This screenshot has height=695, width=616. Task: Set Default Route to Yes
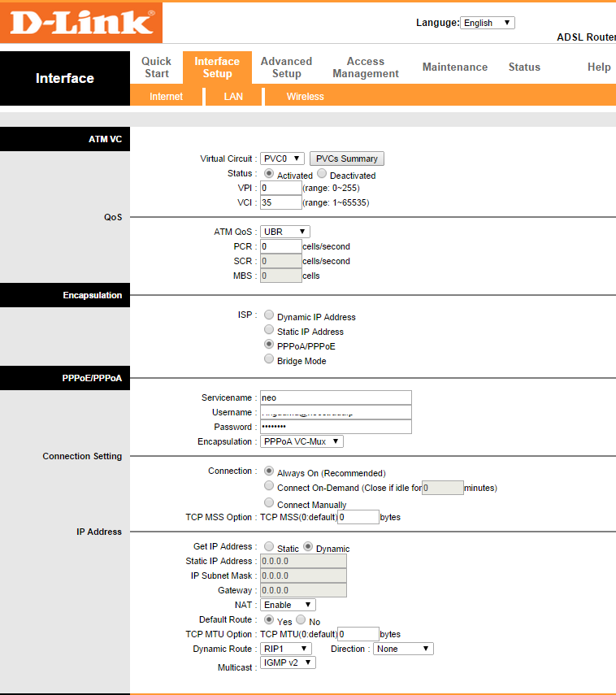pos(268,619)
